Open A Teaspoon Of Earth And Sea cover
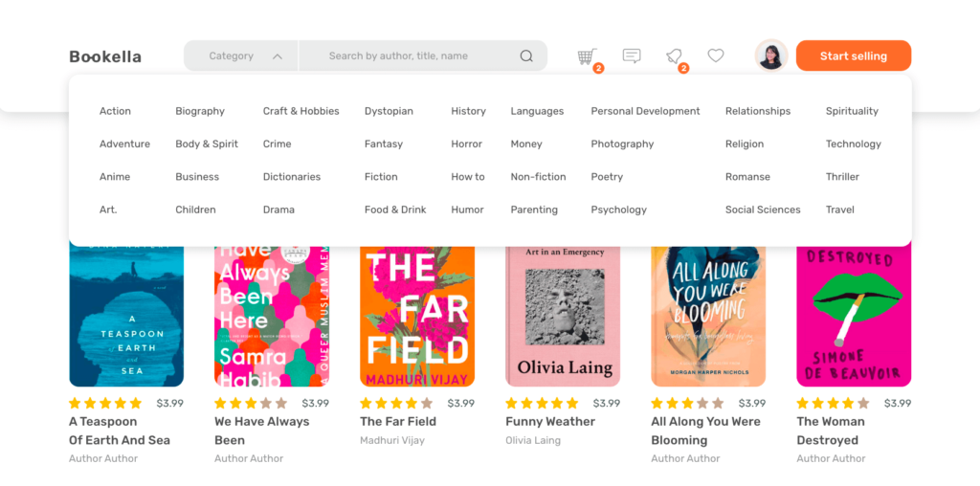 point(126,316)
